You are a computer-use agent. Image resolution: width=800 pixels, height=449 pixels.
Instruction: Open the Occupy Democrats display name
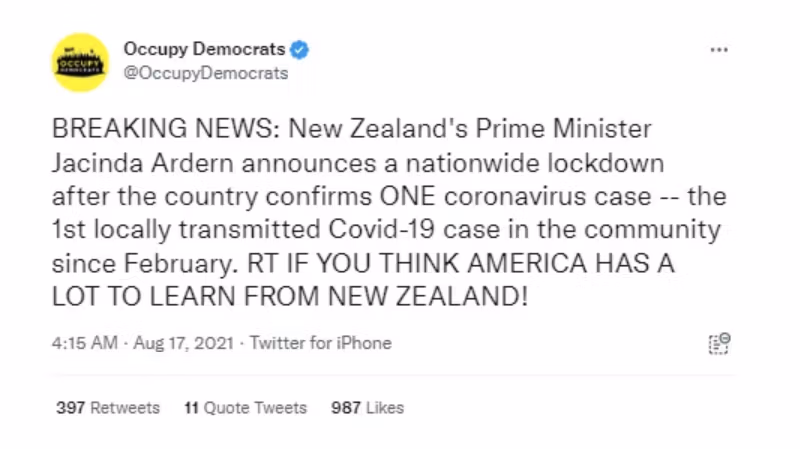pyautogui.click(x=204, y=49)
